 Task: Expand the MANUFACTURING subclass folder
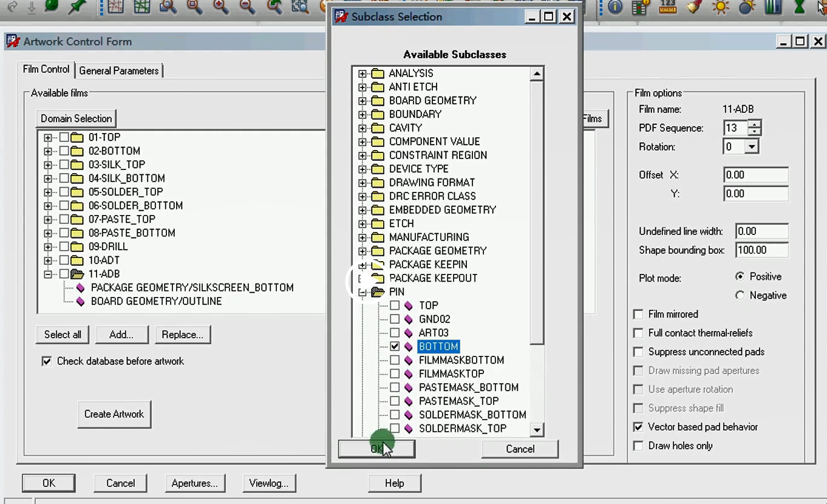(x=362, y=237)
